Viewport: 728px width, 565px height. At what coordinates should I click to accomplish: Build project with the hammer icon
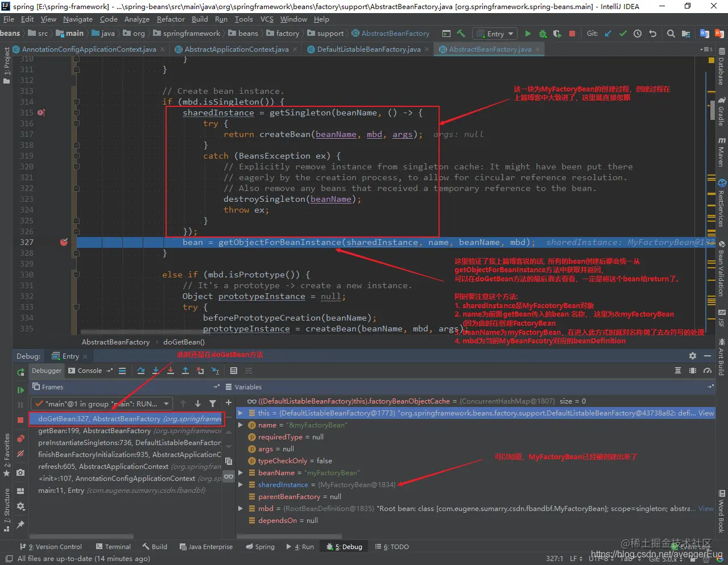461,34
